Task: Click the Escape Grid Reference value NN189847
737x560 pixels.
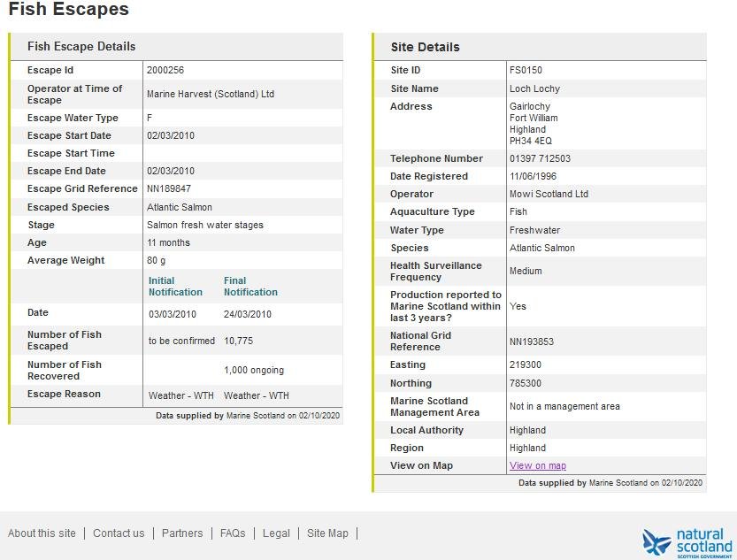Action: (x=169, y=188)
